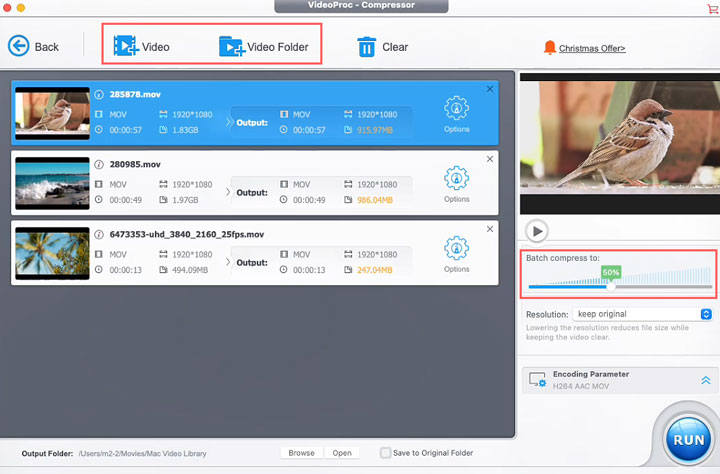Open Options gear for 6473353-uhd_3840_2160_25fps.mov

tap(456, 248)
